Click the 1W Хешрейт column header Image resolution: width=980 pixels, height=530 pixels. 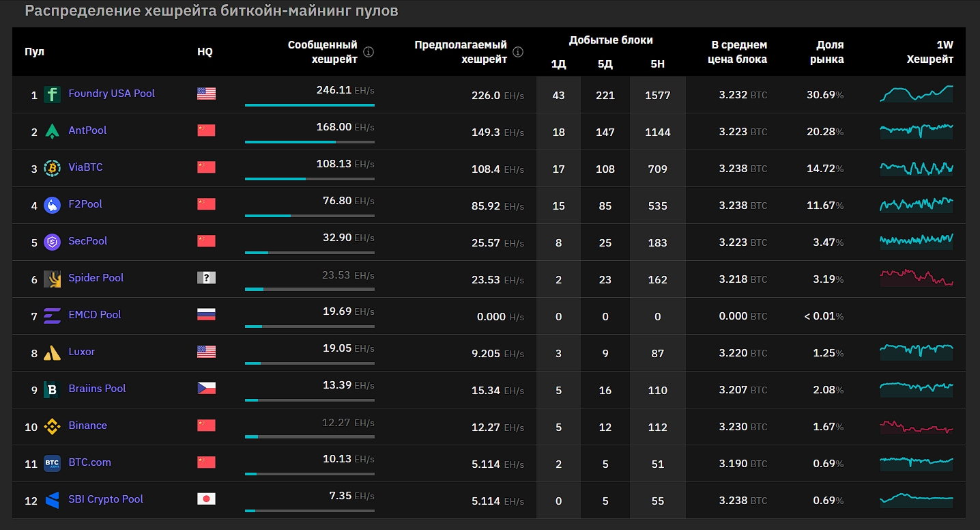click(929, 52)
